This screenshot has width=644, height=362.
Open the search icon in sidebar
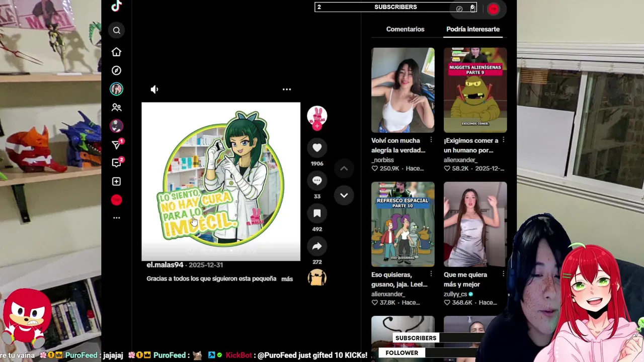[116, 30]
